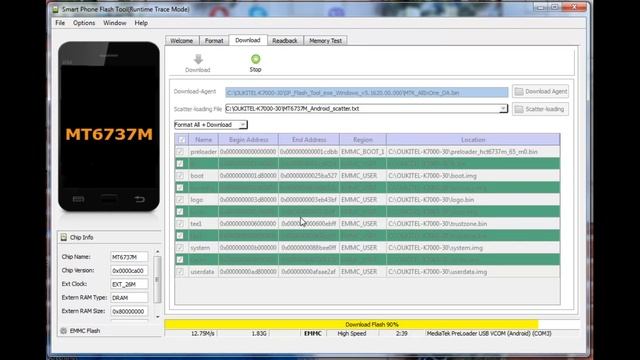Open the Format All + Download dropdown
The height and width of the screenshot is (360, 640).
[x=211, y=124]
